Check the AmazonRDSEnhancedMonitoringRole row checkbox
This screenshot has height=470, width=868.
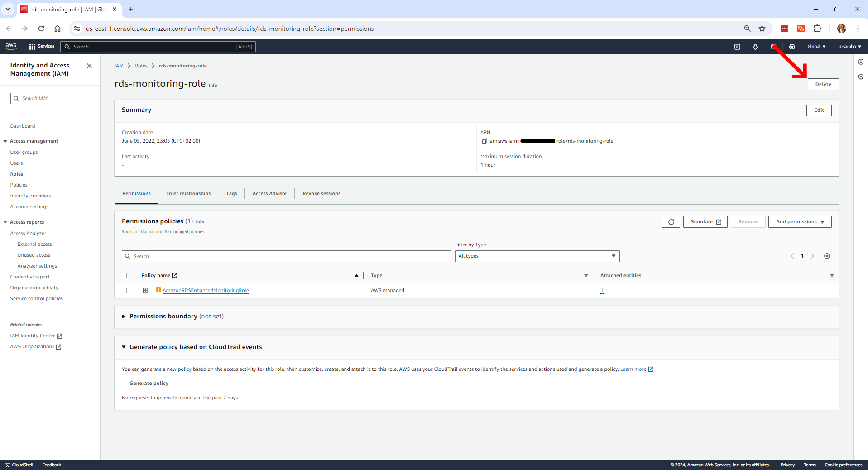[125, 291]
